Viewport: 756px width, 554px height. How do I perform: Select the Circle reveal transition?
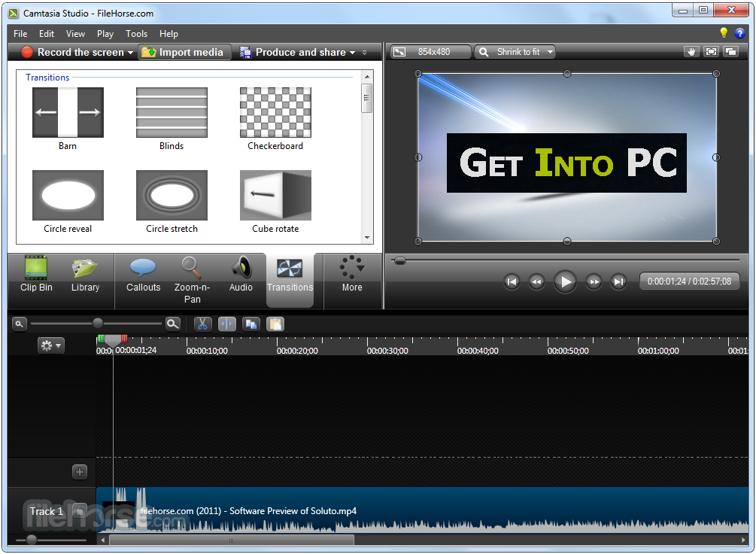click(x=68, y=202)
